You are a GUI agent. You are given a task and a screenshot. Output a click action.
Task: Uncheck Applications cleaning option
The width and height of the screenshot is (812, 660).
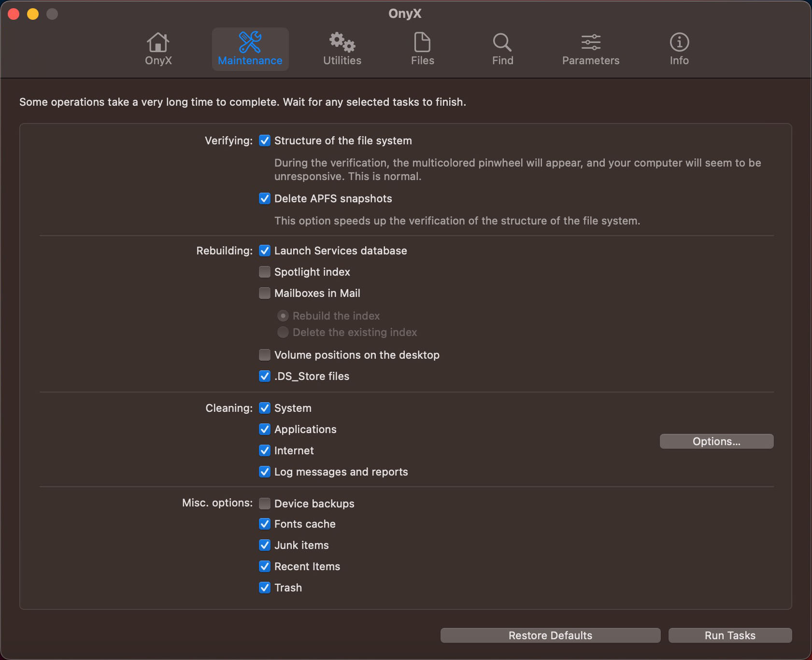click(x=265, y=429)
